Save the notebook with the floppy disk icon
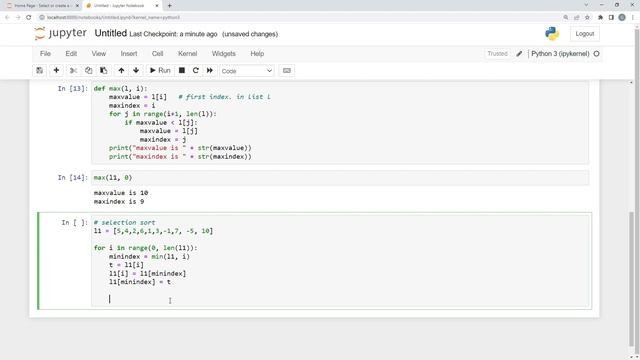The width and height of the screenshot is (640, 360). pyautogui.click(x=40, y=71)
